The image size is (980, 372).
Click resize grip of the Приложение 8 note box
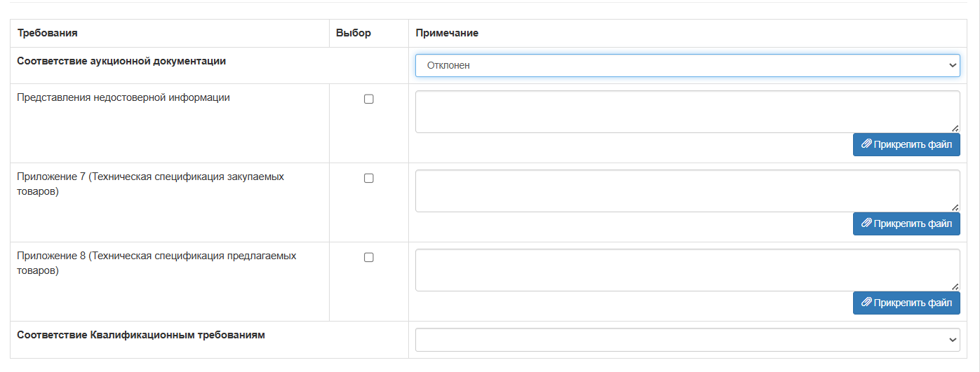point(955,287)
